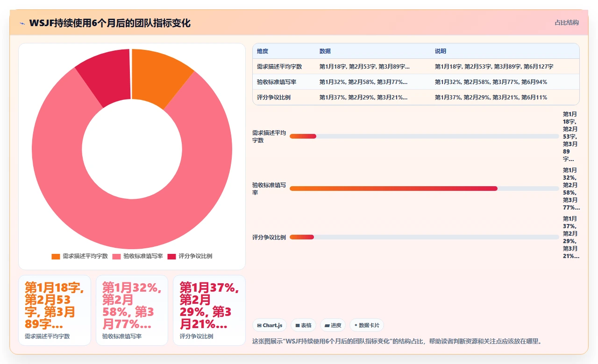Click the 表格 tag chip
The image size is (598, 364).
point(303,325)
